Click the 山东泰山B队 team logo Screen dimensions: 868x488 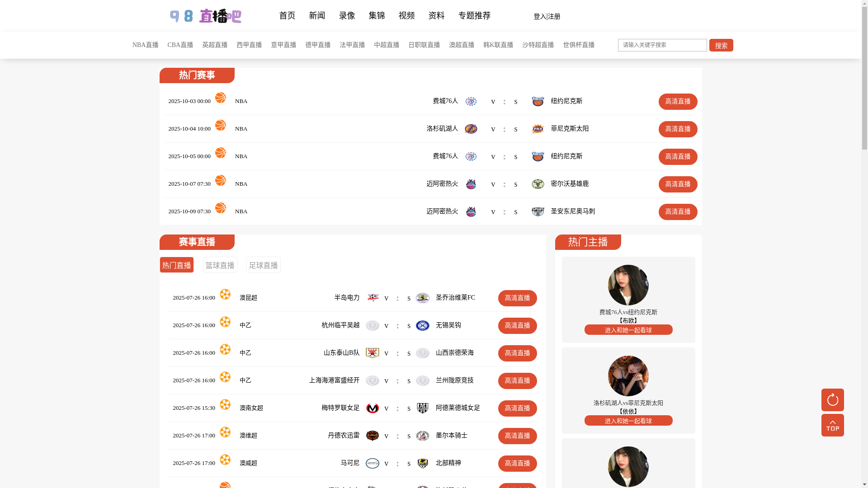click(x=373, y=353)
